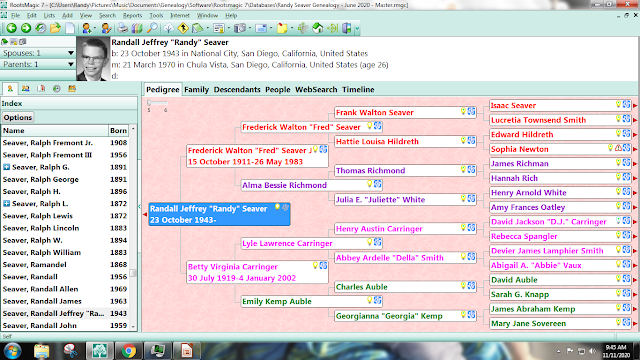This screenshot has width=640, height=360.
Task: Click scroll down arrow of Index list
Action: pos(133,326)
